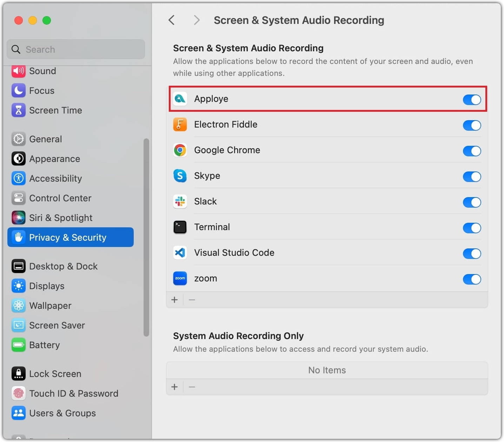Click the Accessibility icon in sidebar
Image resolution: width=504 pixels, height=442 pixels.
click(x=19, y=178)
